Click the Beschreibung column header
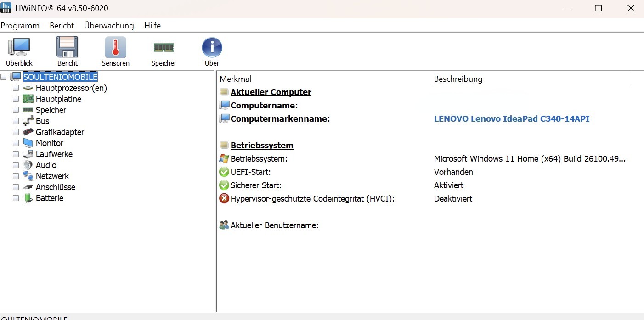The width and height of the screenshot is (644, 320). pyautogui.click(x=531, y=79)
